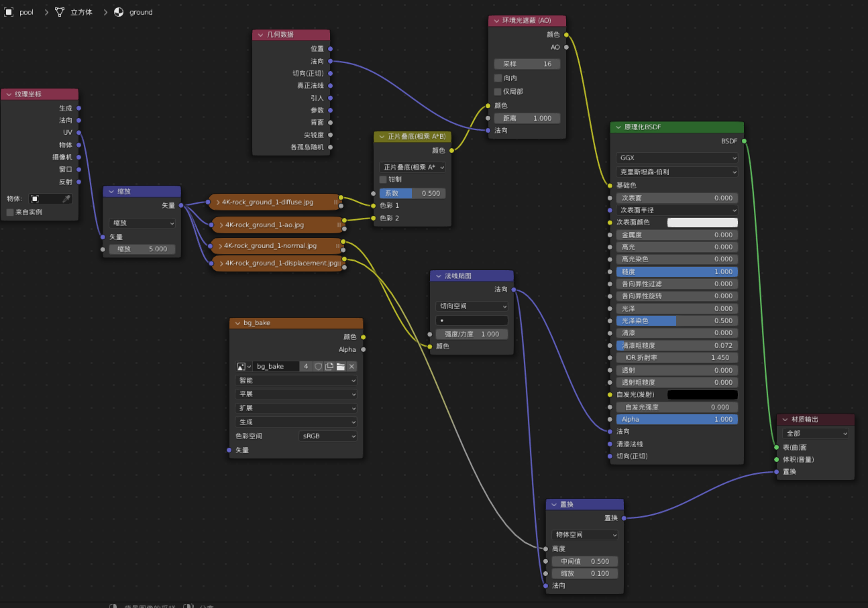The width and height of the screenshot is (868, 608).
Task: Open image browse icon in bg_bake node
Action: click(x=243, y=367)
